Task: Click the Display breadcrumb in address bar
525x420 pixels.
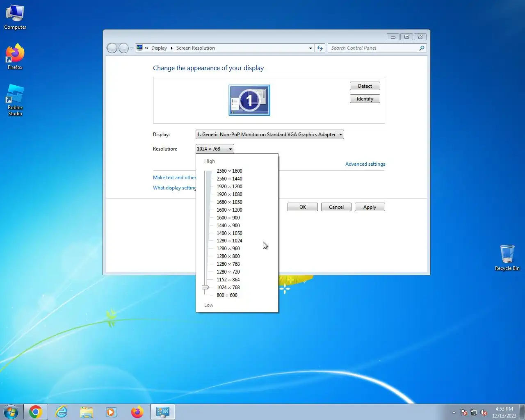Action: (159, 48)
